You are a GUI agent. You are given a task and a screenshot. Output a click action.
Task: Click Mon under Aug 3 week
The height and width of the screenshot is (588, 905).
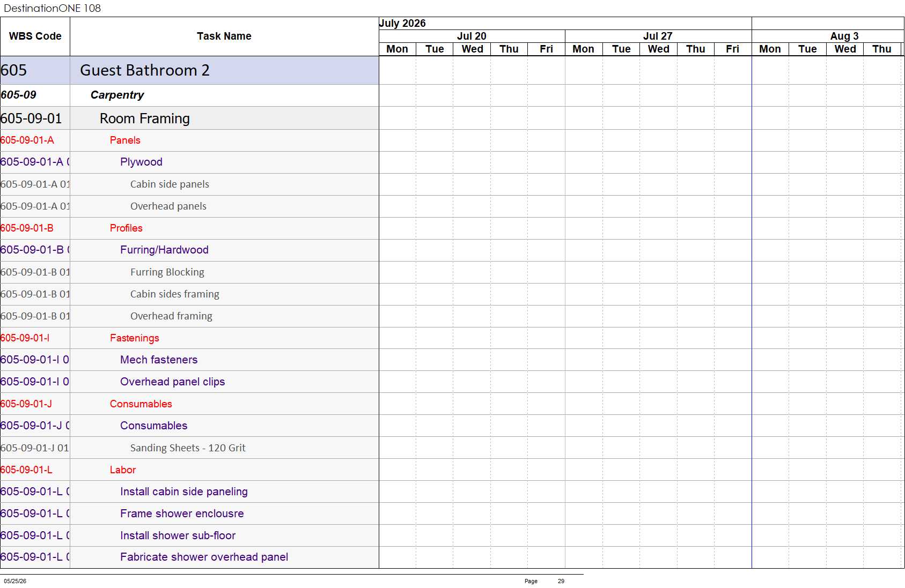pyautogui.click(x=770, y=49)
